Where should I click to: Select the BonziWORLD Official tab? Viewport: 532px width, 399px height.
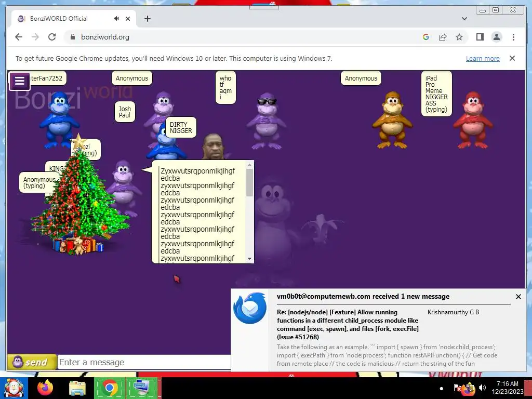pos(73,19)
